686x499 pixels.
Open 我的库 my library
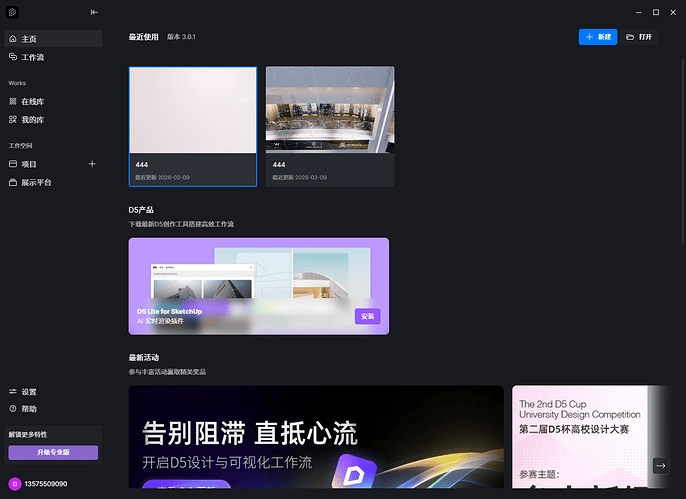point(53,119)
